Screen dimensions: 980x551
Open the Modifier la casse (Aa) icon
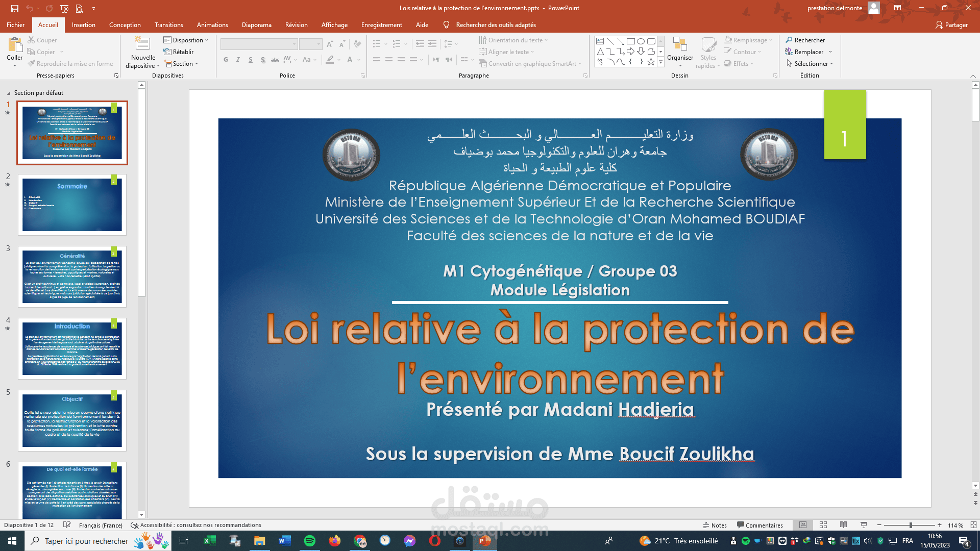tap(306, 60)
